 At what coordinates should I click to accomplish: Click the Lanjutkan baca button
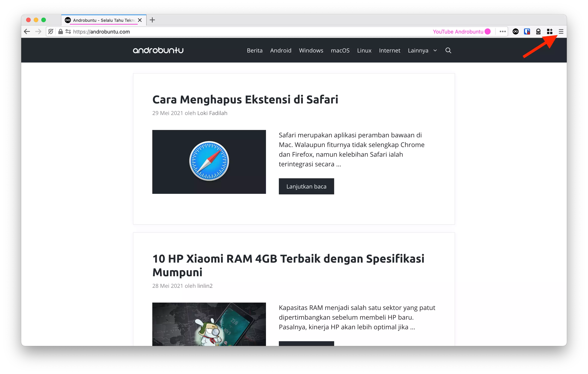(306, 186)
